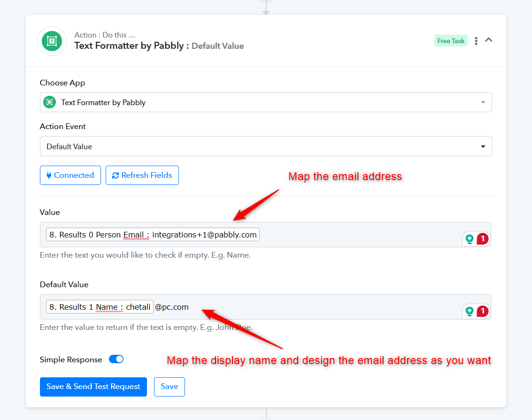Toggle the Simple Response switch
The width and height of the screenshot is (532, 420).
[x=116, y=359]
